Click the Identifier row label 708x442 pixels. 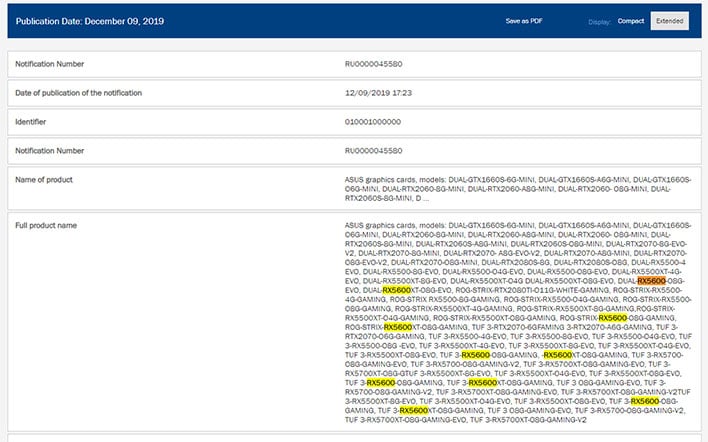(35, 122)
